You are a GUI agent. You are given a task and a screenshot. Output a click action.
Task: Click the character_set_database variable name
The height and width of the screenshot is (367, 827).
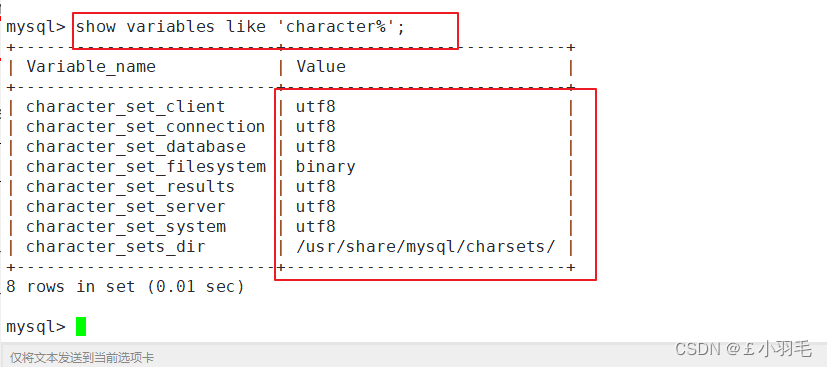pyautogui.click(x=136, y=147)
